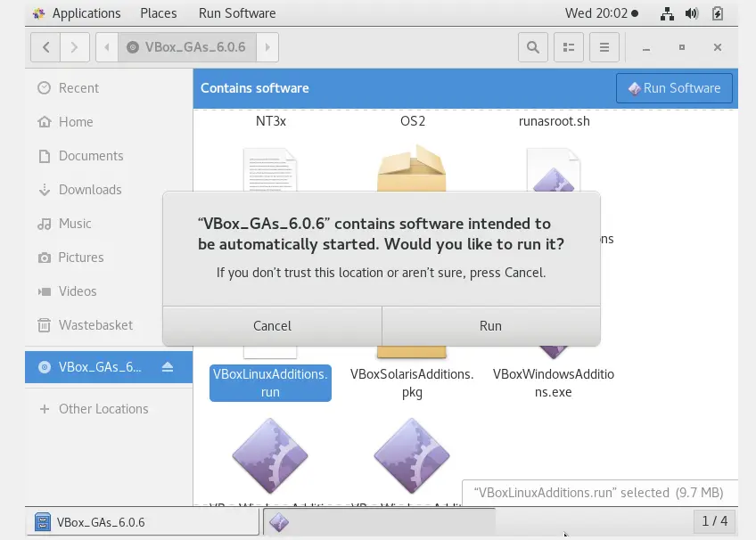Switch to the unnamed purple icon taskbar entry
This screenshot has width=756, height=540.
coord(380,522)
